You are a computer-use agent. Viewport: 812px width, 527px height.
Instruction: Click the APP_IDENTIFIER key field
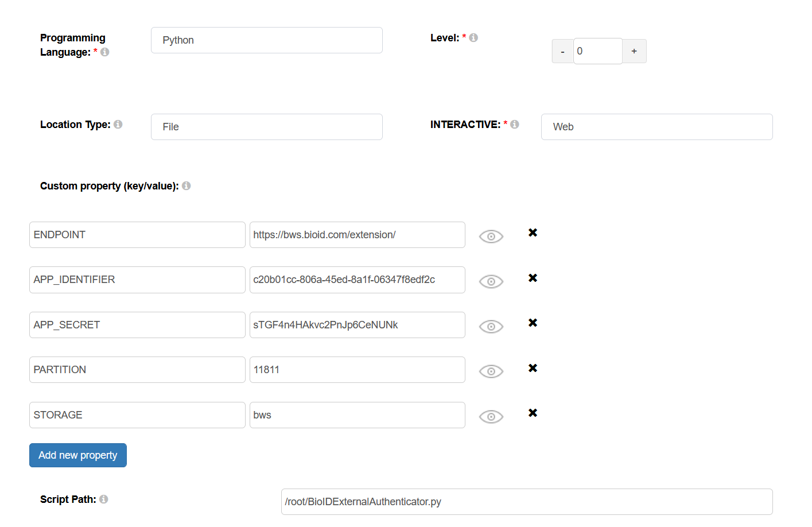[x=137, y=280]
